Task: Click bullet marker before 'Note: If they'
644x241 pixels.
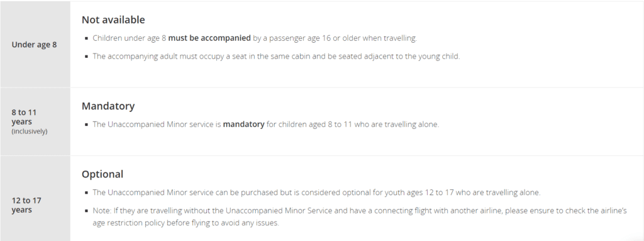Action: [x=87, y=211]
